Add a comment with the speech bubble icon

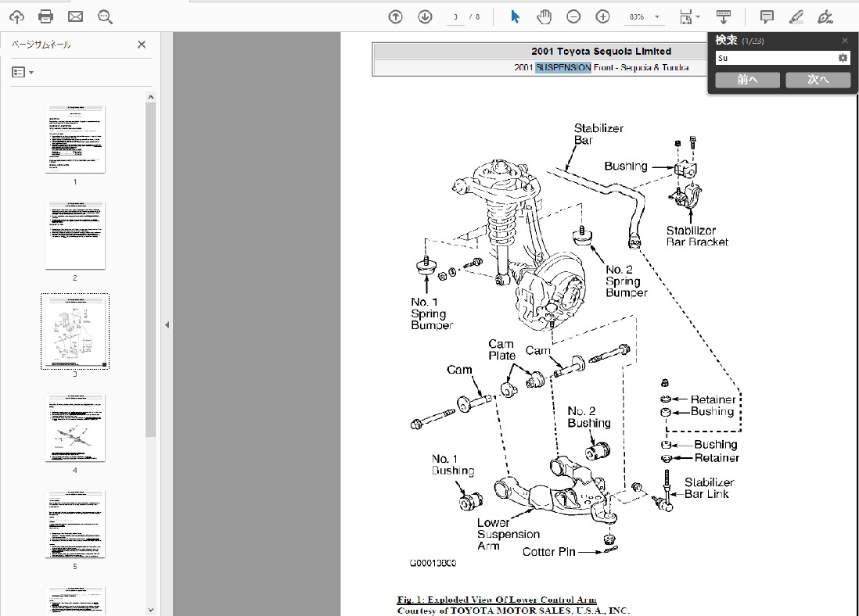pos(767,17)
